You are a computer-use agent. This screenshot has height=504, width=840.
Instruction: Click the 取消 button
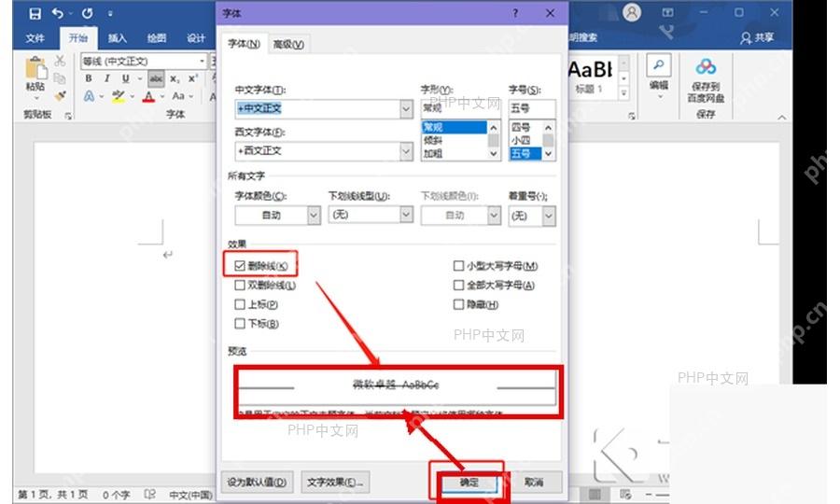534,483
